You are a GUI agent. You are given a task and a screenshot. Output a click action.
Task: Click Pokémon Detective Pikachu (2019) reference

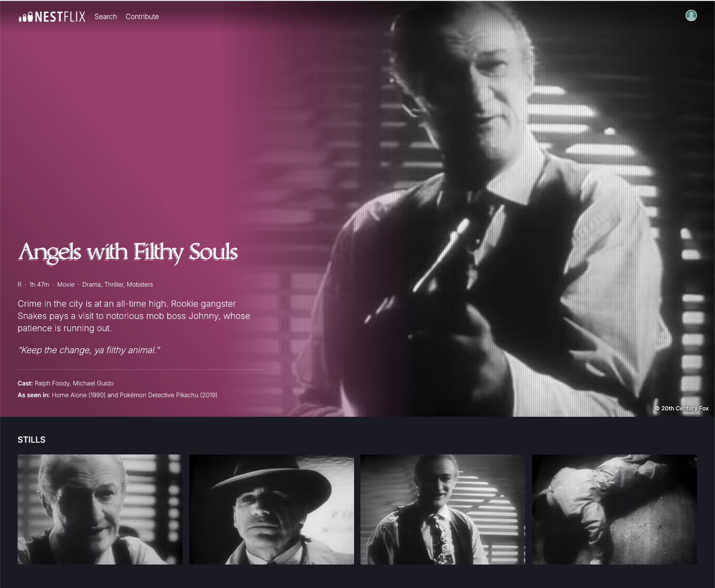(169, 395)
